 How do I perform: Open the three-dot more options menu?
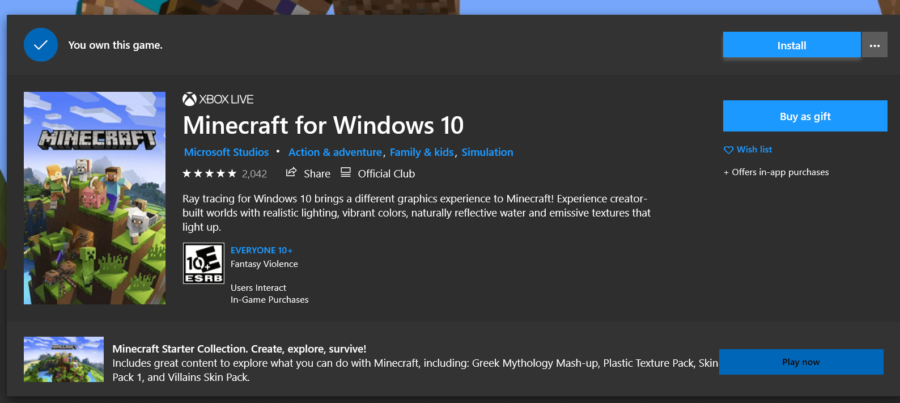pyautogui.click(x=874, y=45)
